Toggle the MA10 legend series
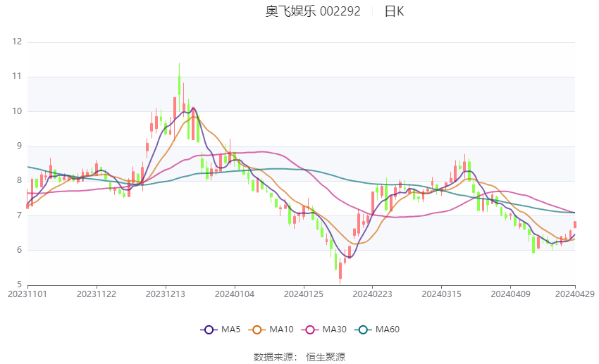This screenshot has height=364, width=599. 271,330
